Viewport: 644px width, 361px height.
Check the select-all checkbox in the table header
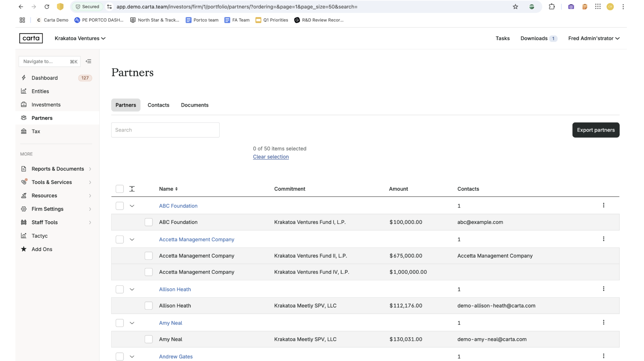pos(119,189)
